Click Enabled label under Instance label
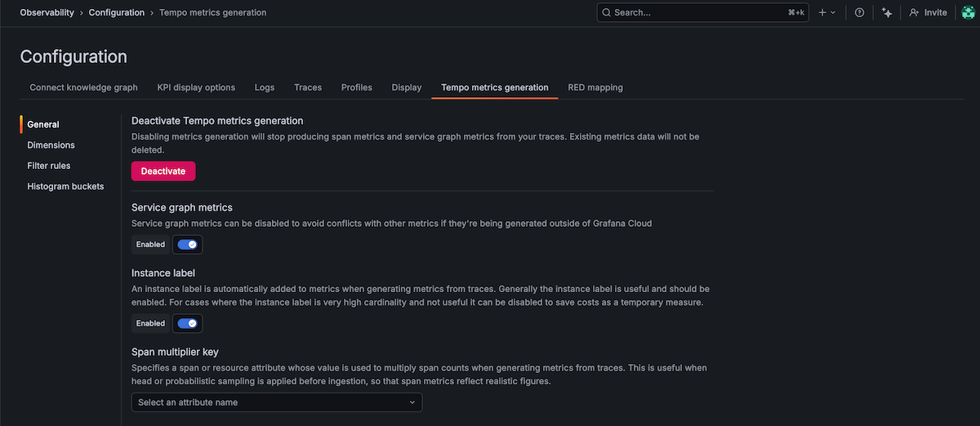The height and width of the screenshot is (426, 980). click(x=150, y=323)
